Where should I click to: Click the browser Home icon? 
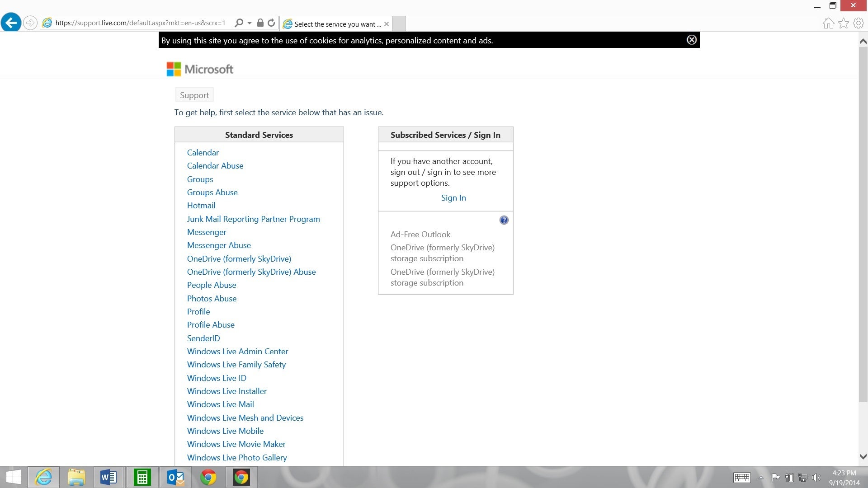tap(828, 23)
